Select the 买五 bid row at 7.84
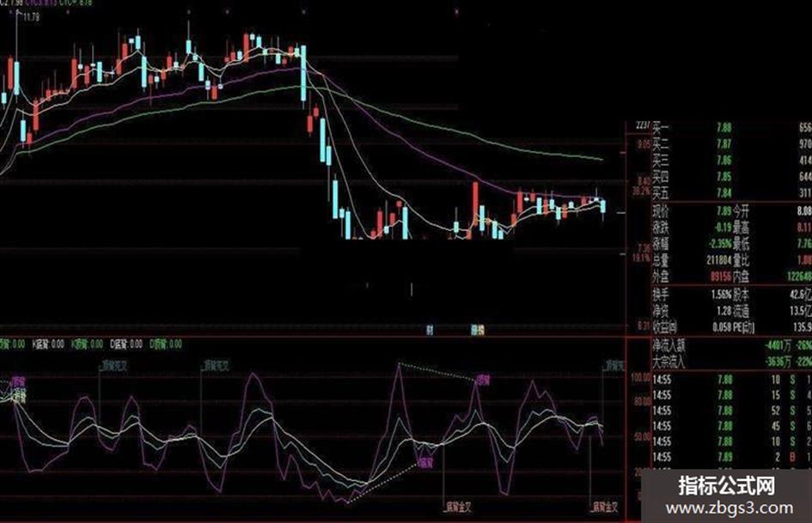Viewport: 812px width, 523px height. pyautogui.click(x=732, y=193)
